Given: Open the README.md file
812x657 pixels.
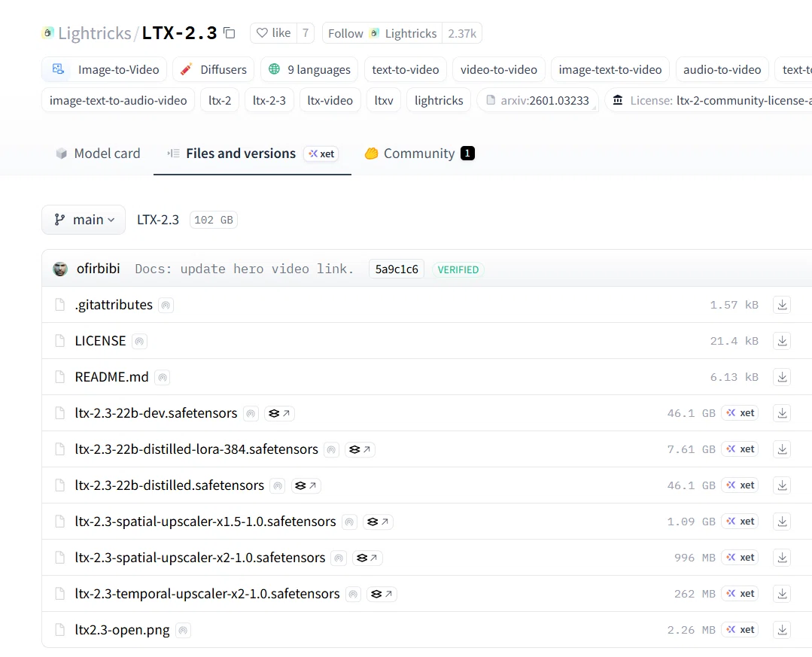Looking at the screenshot, I should pos(112,377).
